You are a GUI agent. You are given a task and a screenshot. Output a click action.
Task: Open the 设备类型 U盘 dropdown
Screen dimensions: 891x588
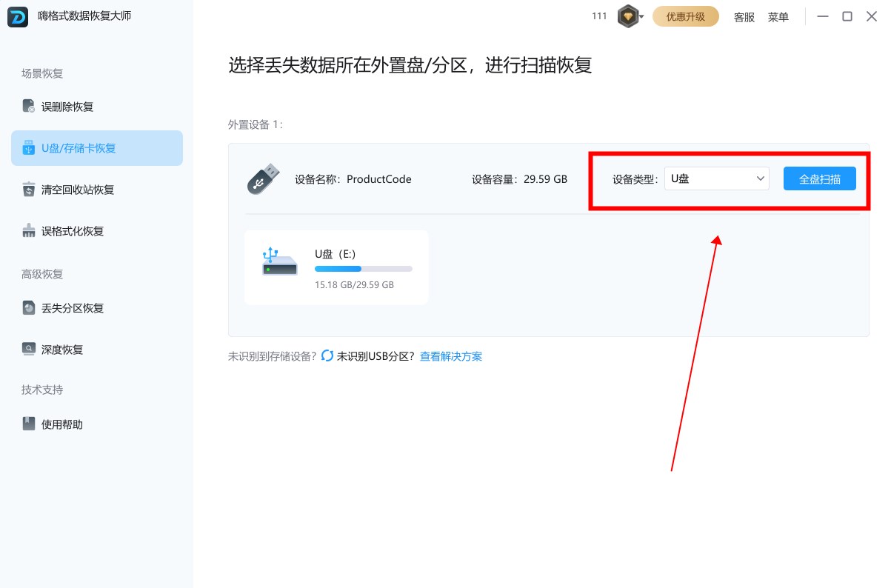pyautogui.click(x=716, y=178)
